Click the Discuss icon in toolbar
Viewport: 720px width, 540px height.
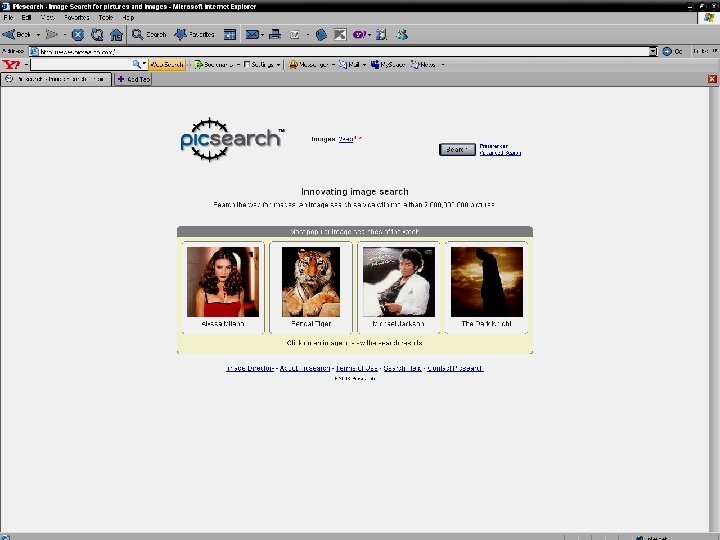[321, 34]
